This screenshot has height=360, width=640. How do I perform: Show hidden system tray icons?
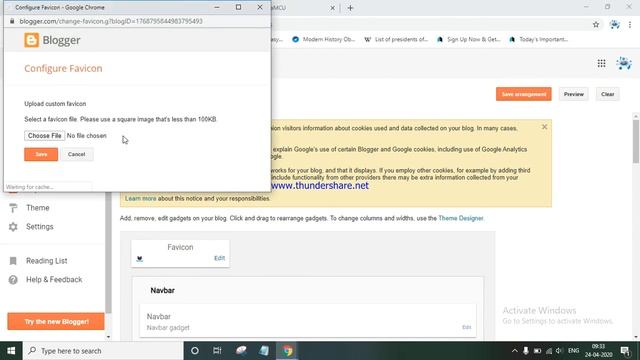[x=515, y=351]
